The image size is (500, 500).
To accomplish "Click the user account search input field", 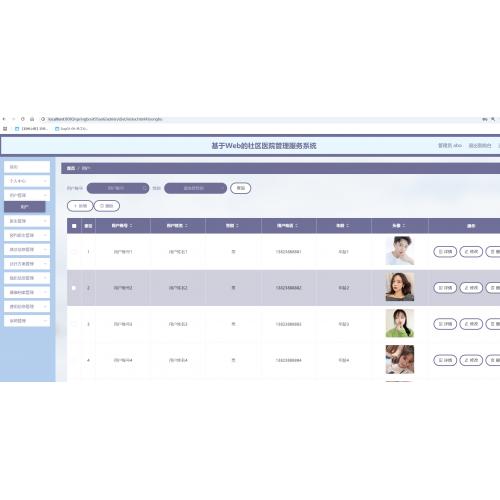I will [x=118, y=188].
